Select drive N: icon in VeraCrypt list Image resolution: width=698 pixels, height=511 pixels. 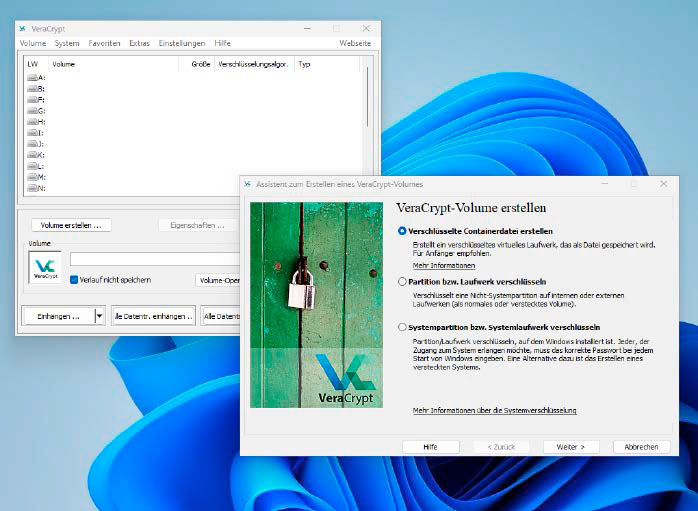point(32,188)
